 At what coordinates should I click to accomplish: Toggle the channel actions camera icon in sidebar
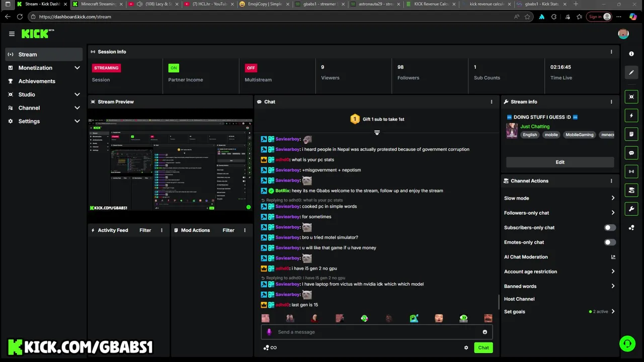tap(631, 190)
